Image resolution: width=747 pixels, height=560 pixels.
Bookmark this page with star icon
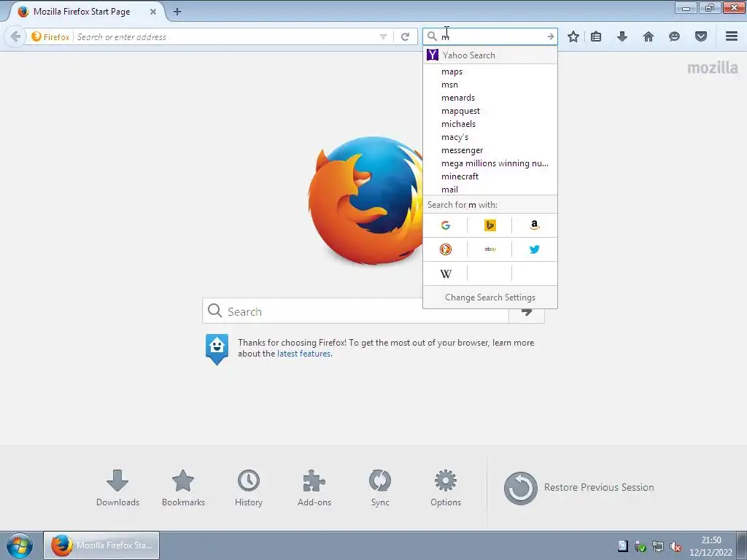[573, 36]
